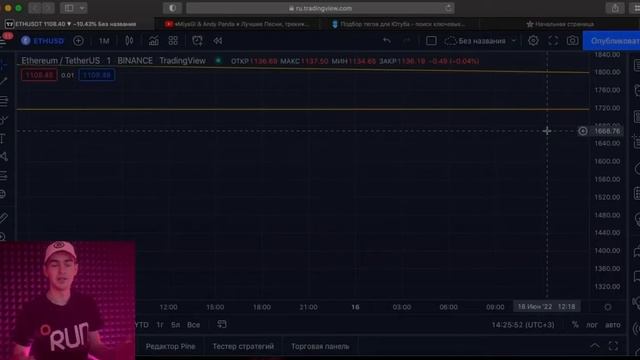Click the 1800.00 price axis label
This screenshot has width=640, height=360.
(607, 72)
